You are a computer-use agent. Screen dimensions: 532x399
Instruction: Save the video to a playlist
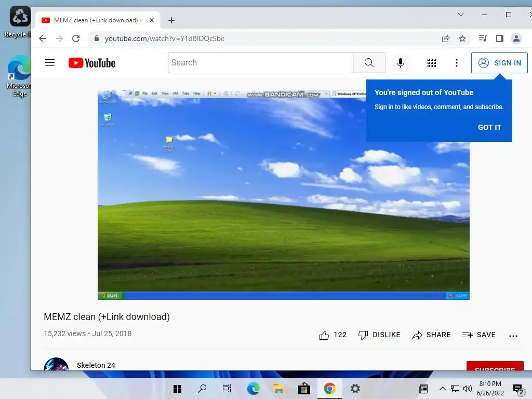click(x=478, y=335)
